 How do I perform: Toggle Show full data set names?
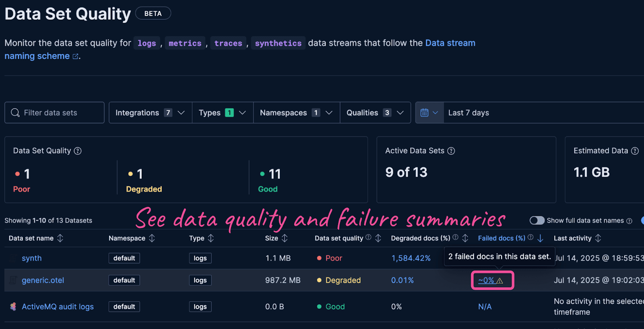[x=537, y=220]
